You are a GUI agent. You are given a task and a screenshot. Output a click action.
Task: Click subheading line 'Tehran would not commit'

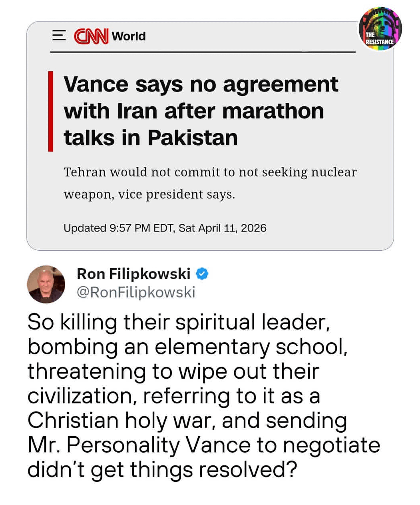210,172
